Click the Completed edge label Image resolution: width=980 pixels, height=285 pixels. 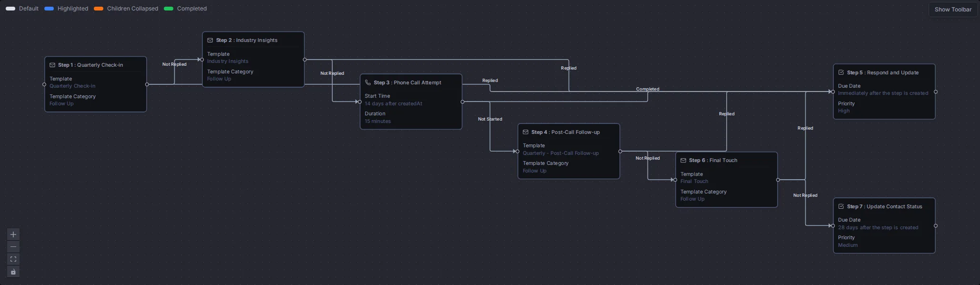point(648,89)
